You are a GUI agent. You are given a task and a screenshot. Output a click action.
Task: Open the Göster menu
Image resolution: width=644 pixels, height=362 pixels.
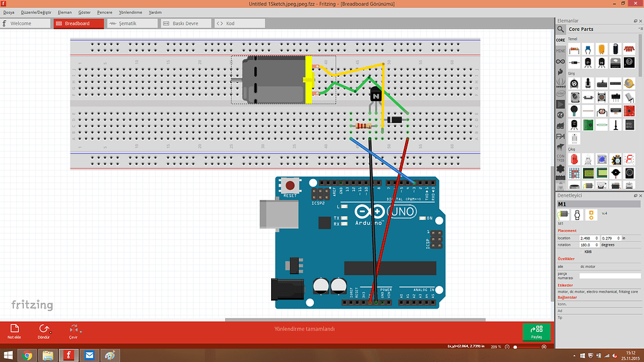[x=84, y=13]
